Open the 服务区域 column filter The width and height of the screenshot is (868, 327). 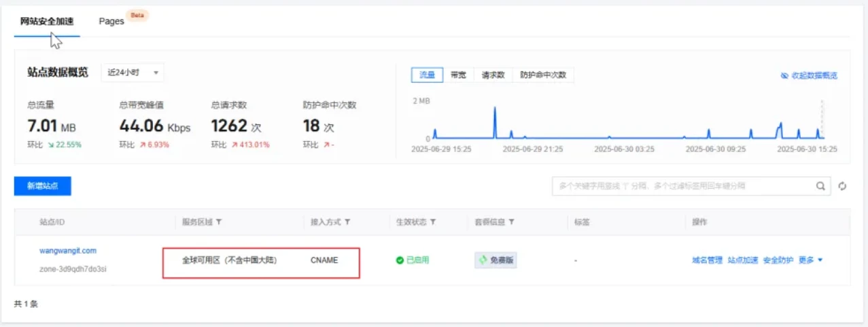pos(220,222)
